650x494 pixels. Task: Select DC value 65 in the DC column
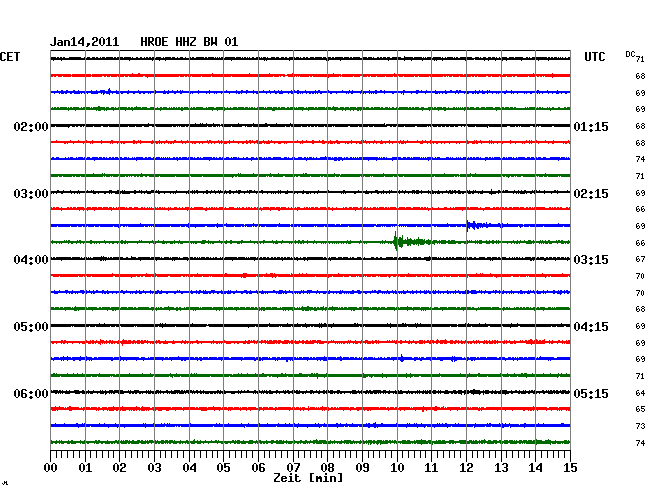pos(640,409)
